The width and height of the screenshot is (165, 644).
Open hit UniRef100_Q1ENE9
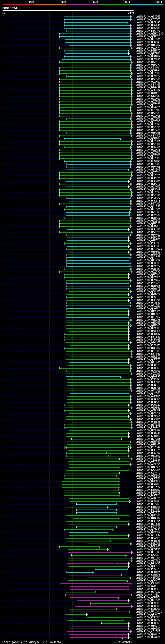[148, 323]
